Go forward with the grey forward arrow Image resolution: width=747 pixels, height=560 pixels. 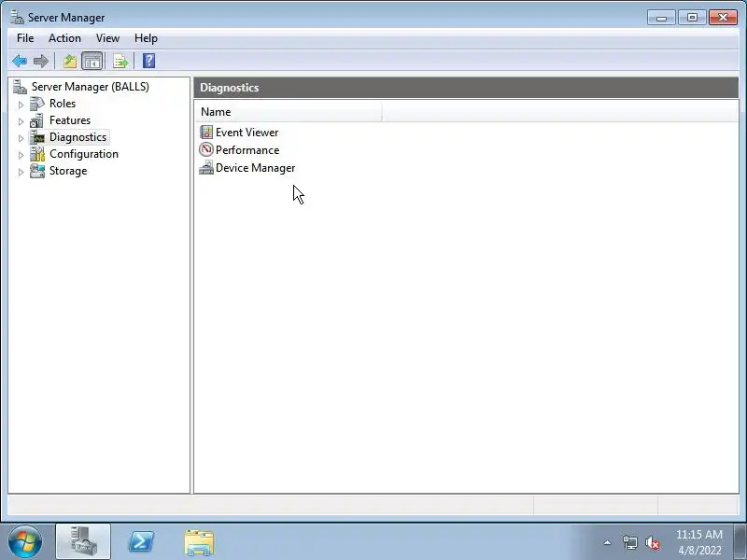tap(41, 61)
